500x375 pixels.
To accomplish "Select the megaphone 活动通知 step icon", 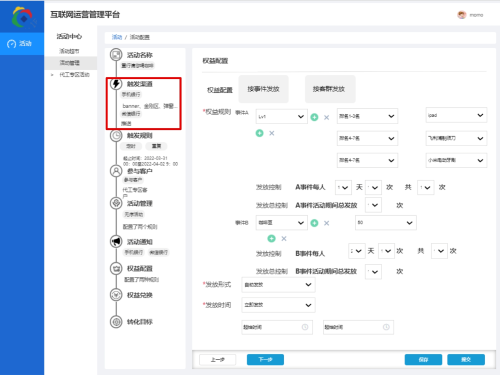I will [x=116, y=241].
